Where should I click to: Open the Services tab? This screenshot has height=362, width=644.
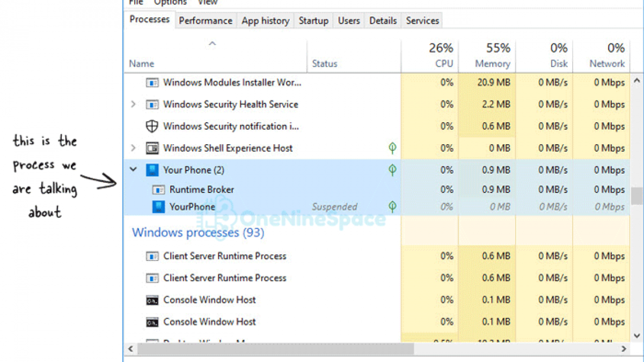[x=422, y=21]
